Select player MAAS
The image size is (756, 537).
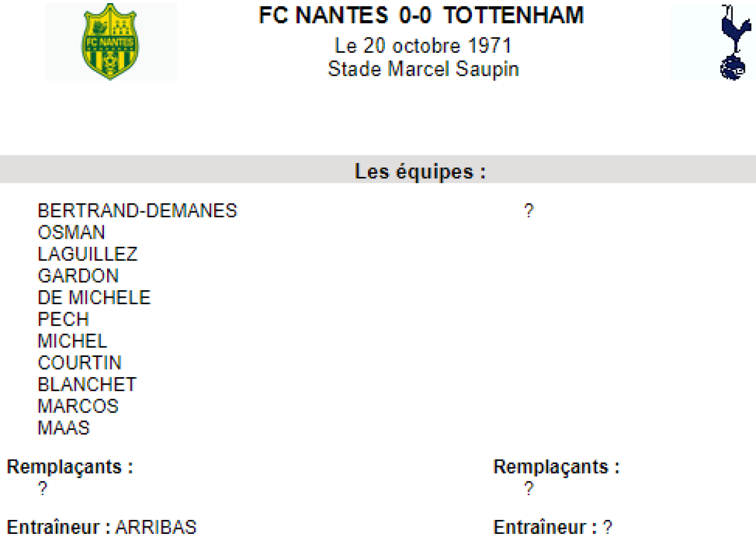[x=64, y=428]
